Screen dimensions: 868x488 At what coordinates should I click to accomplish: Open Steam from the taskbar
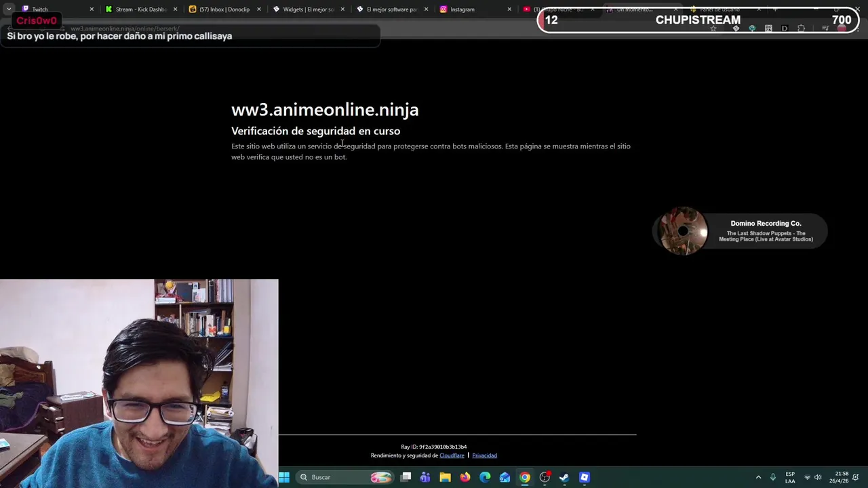pyautogui.click(x=564, y=477)
